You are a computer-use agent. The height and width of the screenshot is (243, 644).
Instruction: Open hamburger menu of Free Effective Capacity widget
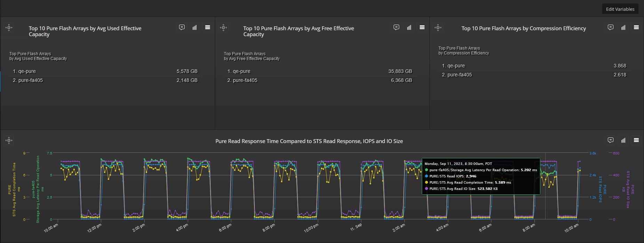pyautogui.click(x=422, y=27)
